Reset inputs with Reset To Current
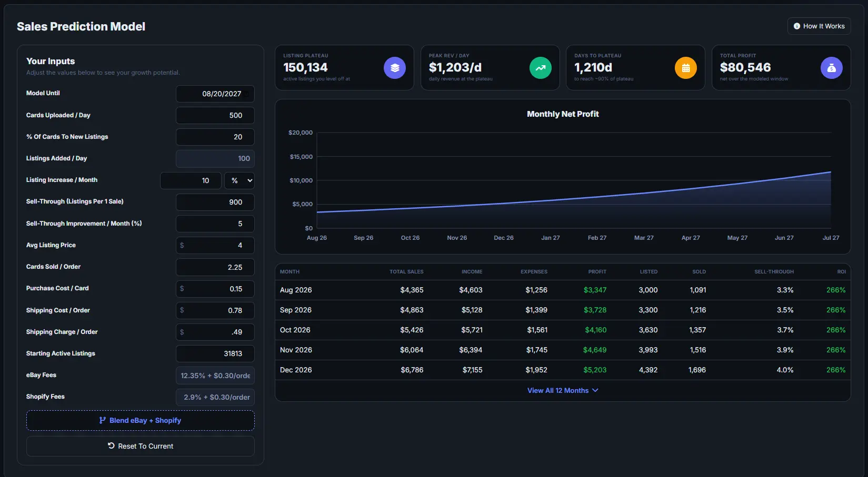The height and width of the screenshot is (477, 868). click(141, 446)
